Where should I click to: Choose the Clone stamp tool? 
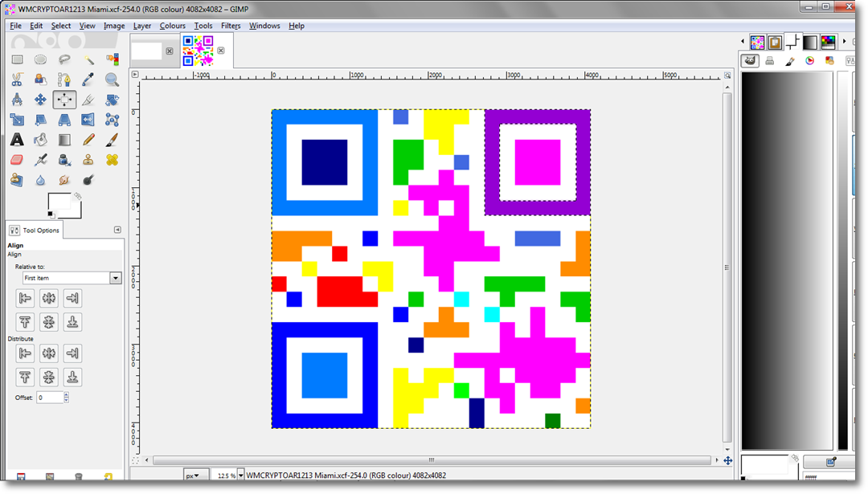click(x=88, y=160)
